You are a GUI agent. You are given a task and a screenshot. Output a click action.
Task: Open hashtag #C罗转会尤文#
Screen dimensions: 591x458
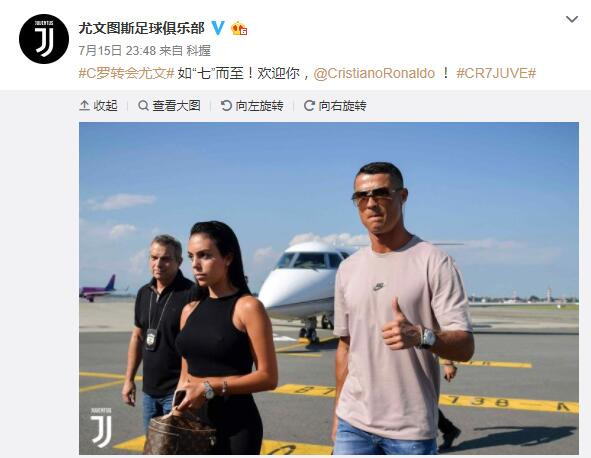[126, 73]
